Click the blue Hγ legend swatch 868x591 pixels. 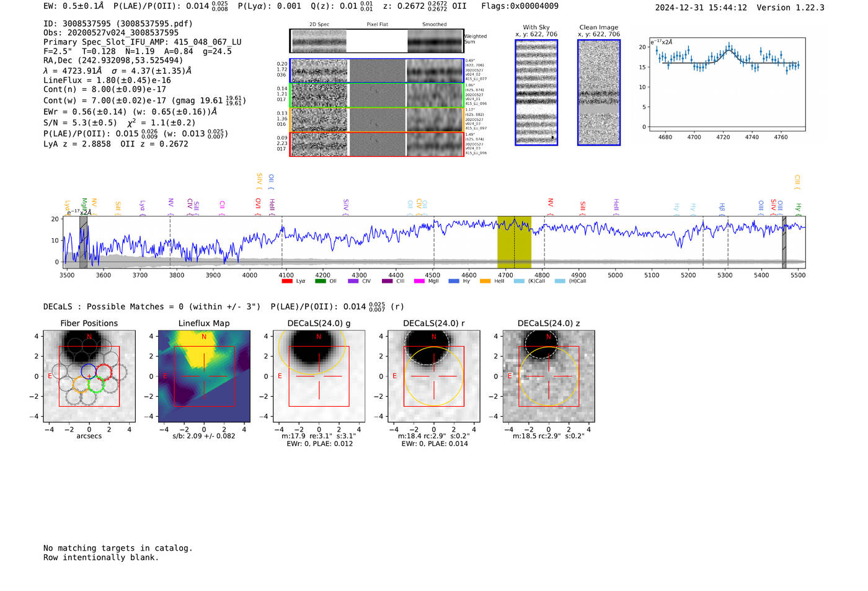(454, 281)
